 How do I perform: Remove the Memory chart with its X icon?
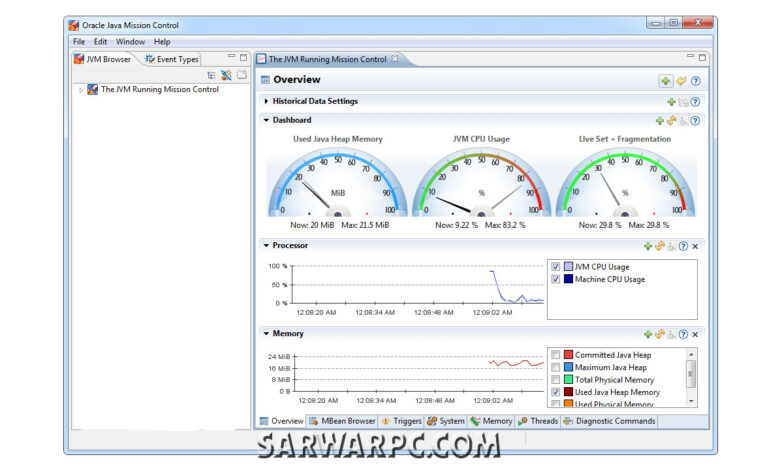pyautogui.click(x=695, y=334)
